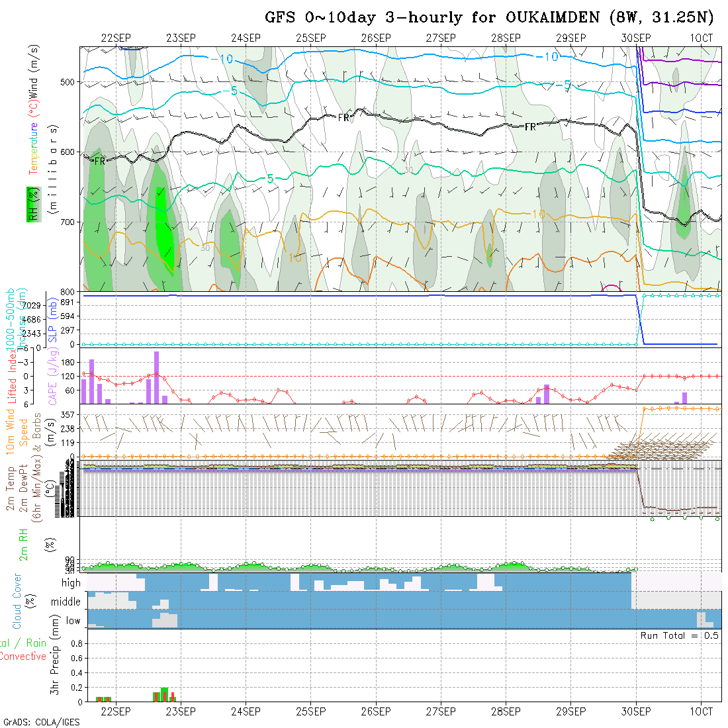
Task: Click the green RH (%) legend swatch
Action: point(31,203)
